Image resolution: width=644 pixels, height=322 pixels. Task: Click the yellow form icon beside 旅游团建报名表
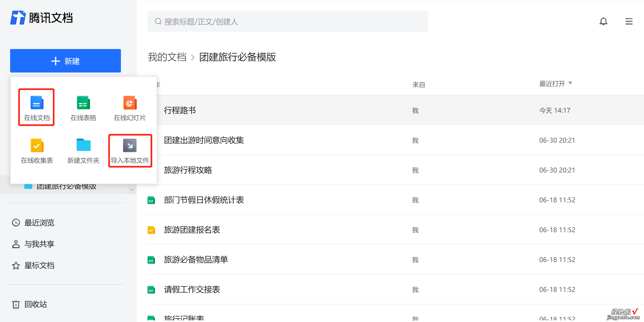151,230
